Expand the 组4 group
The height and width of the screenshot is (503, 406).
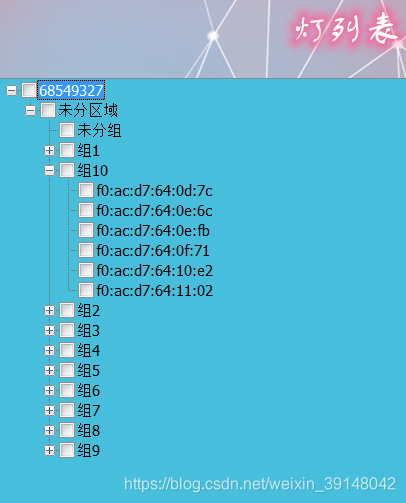click(49, 351)
